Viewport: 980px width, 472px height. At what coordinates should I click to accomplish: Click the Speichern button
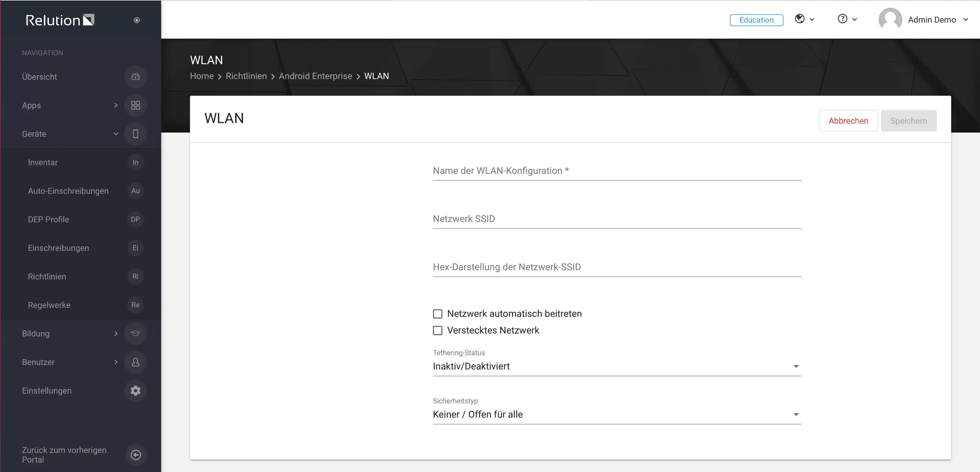coord(908,121)
